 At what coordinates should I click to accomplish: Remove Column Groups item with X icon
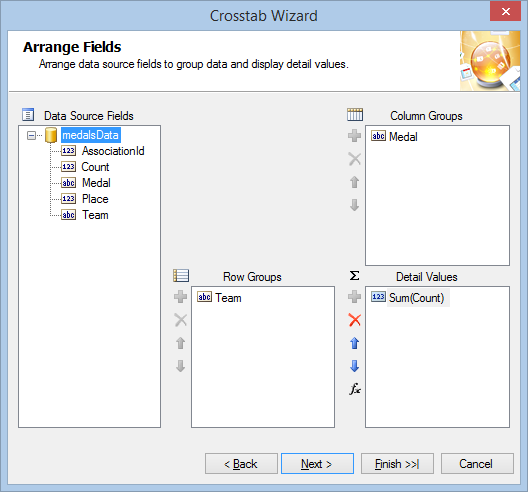(x=355, y=159)
